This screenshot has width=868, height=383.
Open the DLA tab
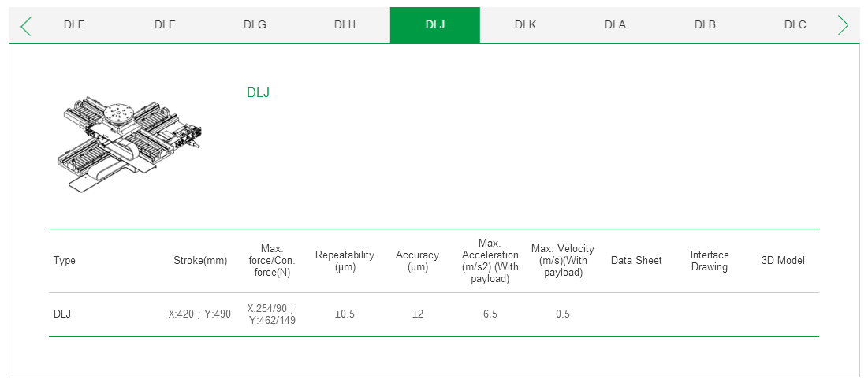click(x=615, y=24)
